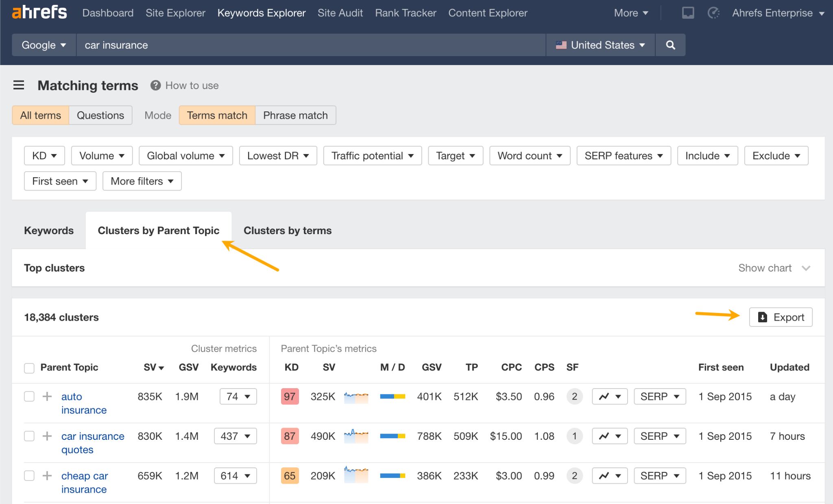Screen dimensions: 833x504
Task: Switch to Clusters by terms tab
Action: point(288,230)
